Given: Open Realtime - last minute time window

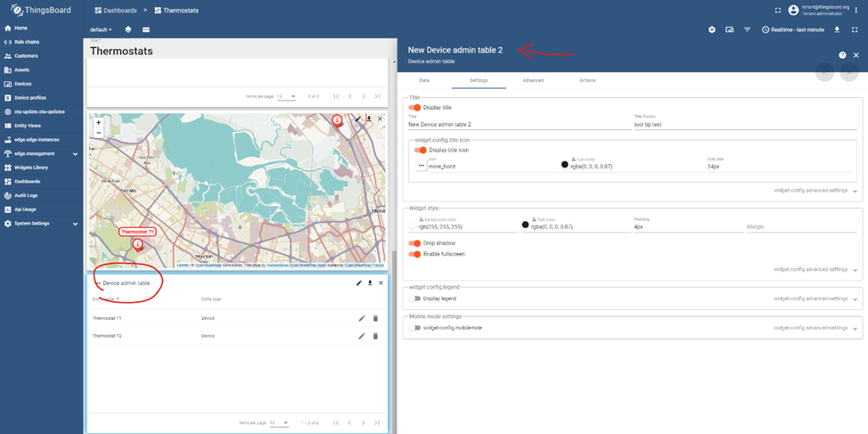Looking at the screenshot, I should click(793, 29).
